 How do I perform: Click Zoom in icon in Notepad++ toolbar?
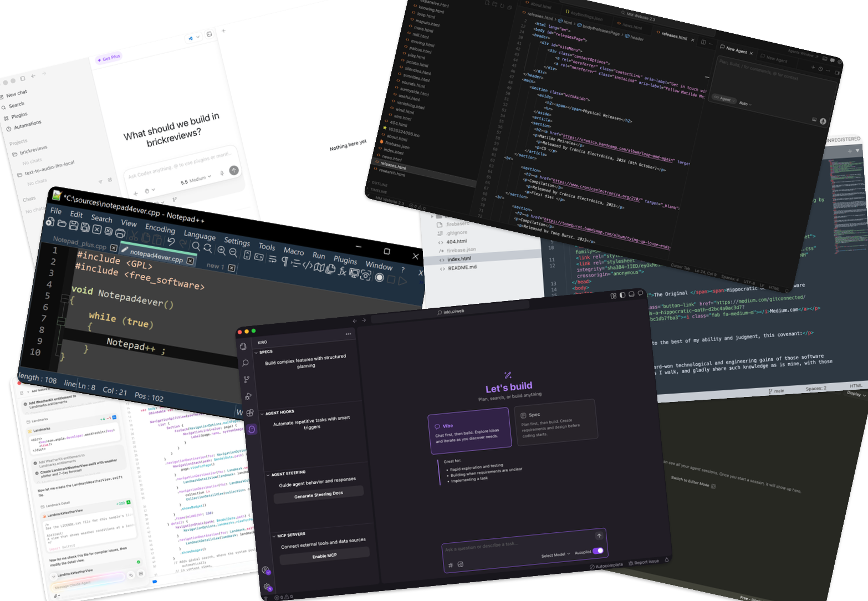pos(222,251)
